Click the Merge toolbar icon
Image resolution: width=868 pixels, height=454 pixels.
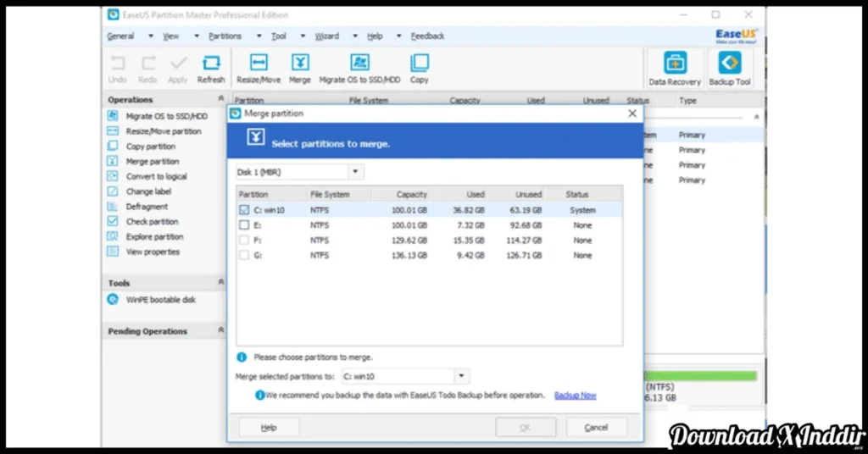click(300, 63)
